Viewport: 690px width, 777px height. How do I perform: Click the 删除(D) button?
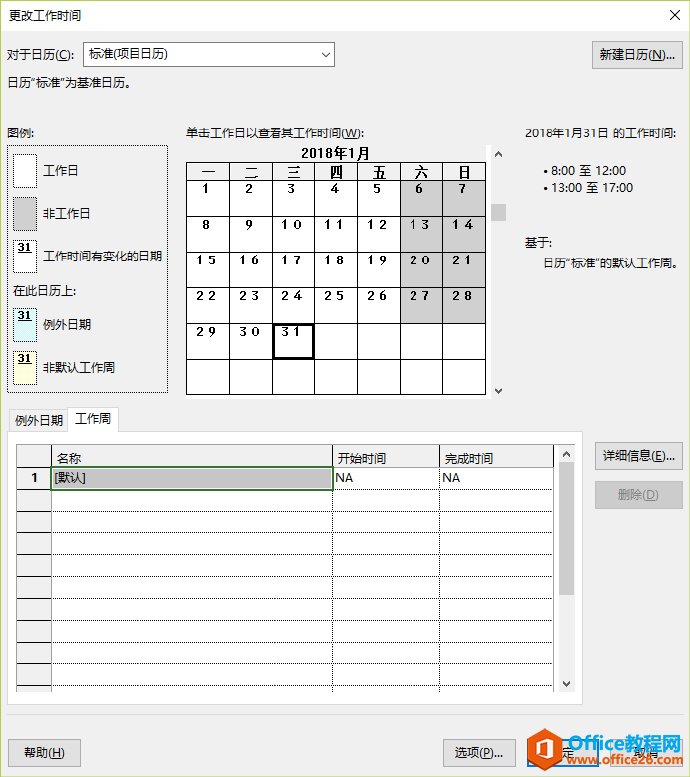click(x=638, y=495)
